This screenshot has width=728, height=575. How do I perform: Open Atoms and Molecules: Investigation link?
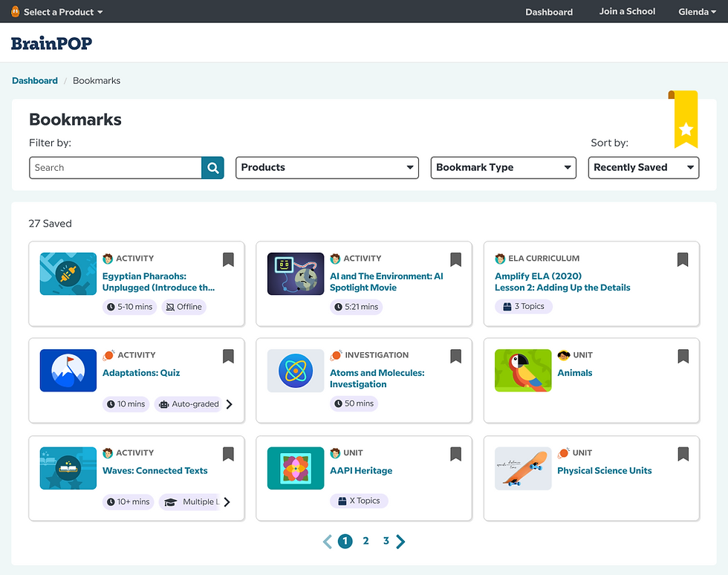pos(377,379)
